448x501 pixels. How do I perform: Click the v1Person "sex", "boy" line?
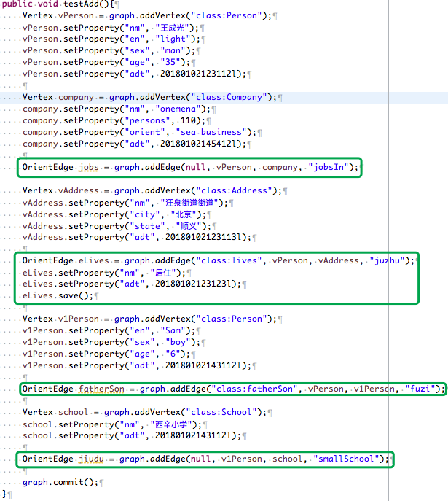[x=111, y=342]
